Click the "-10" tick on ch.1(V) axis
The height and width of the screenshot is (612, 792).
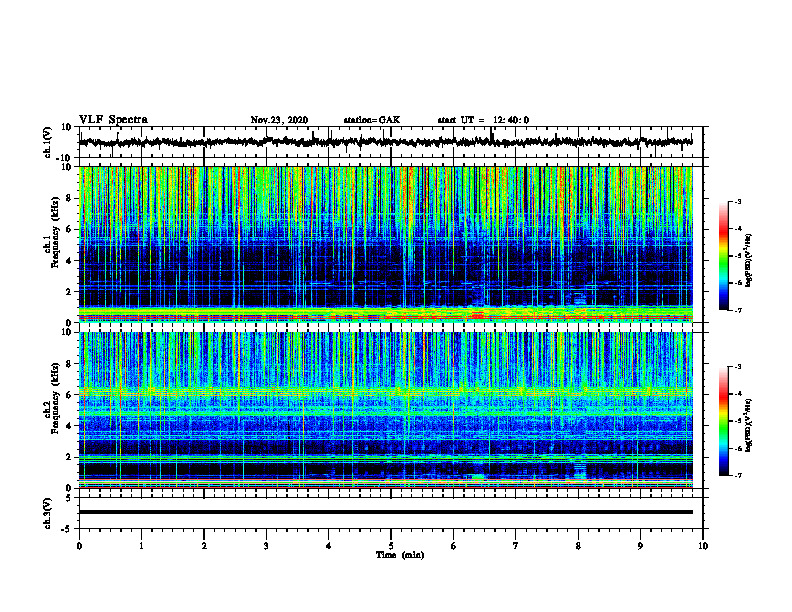[65, 158]
